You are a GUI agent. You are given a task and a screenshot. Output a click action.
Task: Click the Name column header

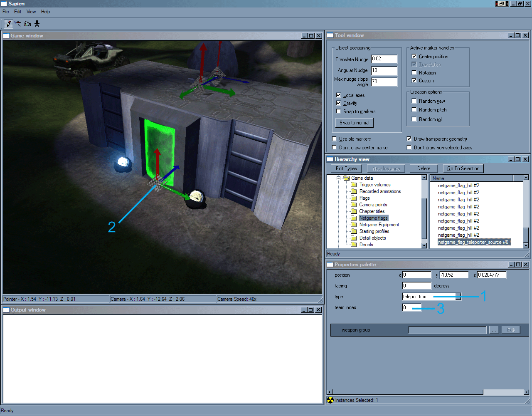471,178
